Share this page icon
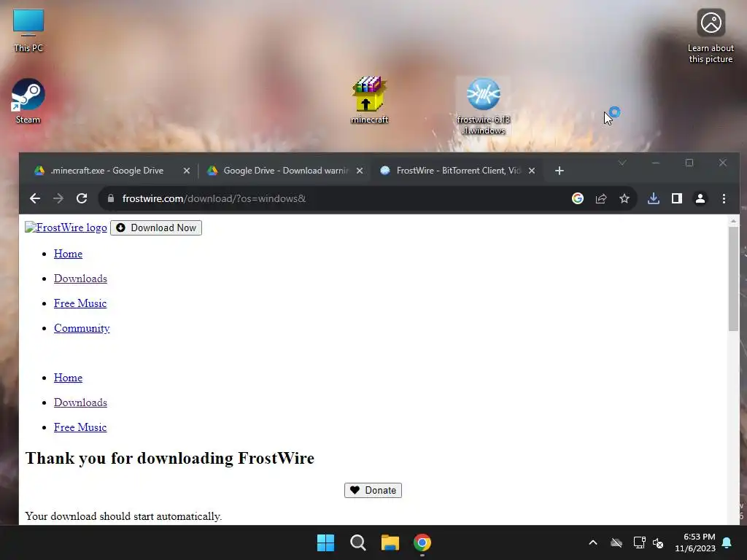 [601, 198]
